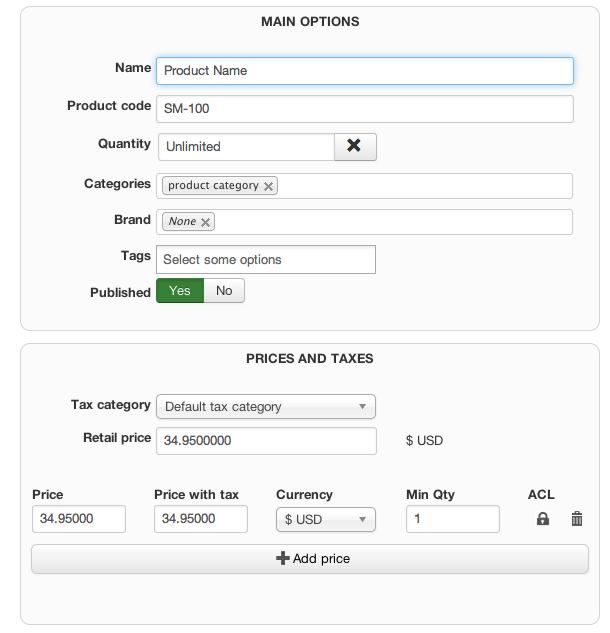Click the Retail price field
This screenshot has width=610, height=633.
point(266,441)
